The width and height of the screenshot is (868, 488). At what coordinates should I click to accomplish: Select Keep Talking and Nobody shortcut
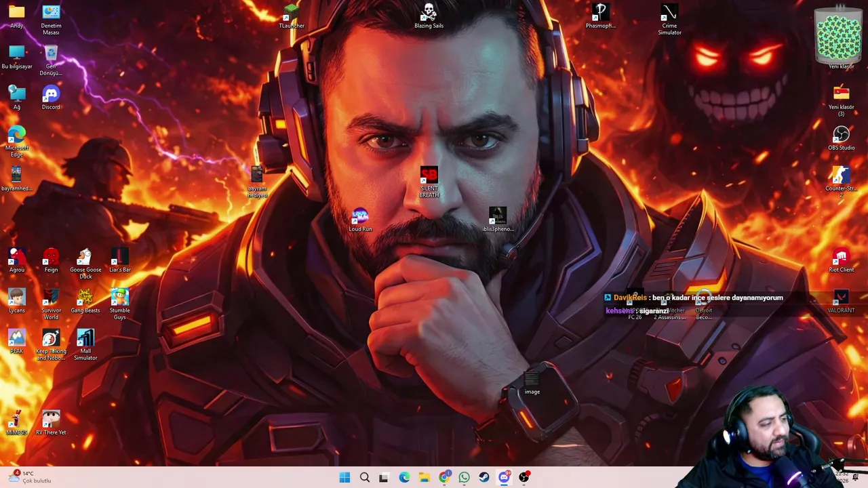pos(51,345)
